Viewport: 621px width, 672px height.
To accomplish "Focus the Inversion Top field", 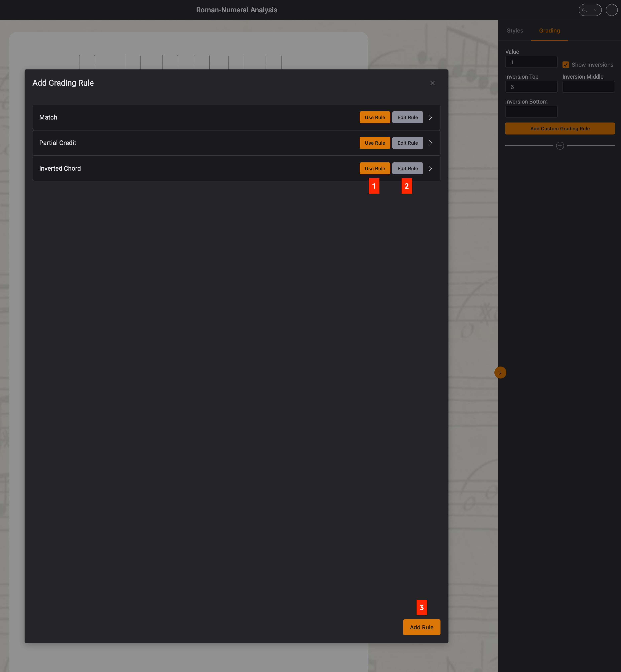I will 531,87.
